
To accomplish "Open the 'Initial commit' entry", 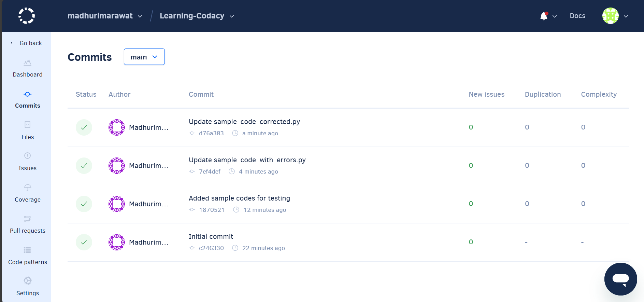I will [211, 237].
